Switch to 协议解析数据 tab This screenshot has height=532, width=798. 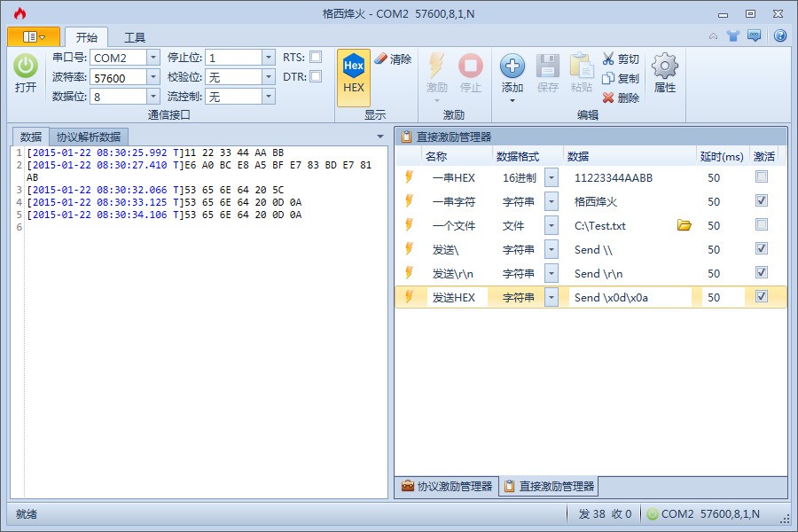click(x=89, y=137)
